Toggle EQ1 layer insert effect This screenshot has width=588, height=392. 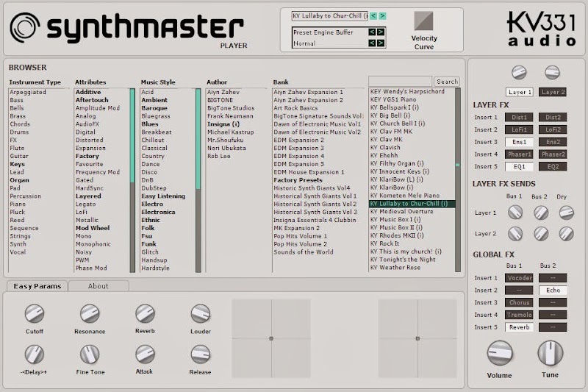[519, 166]
